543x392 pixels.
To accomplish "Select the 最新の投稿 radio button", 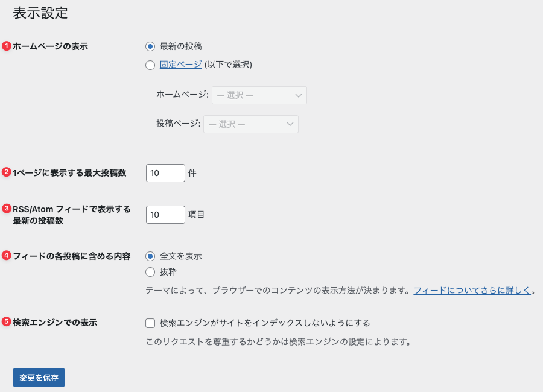I will tap(150, 46).
